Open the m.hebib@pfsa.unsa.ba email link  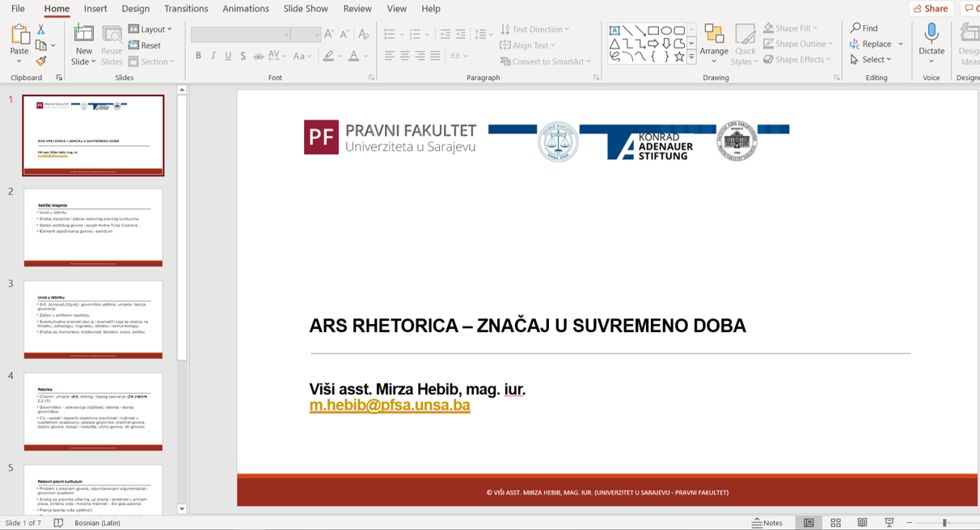pyautogui.click(x=389, y=406)
